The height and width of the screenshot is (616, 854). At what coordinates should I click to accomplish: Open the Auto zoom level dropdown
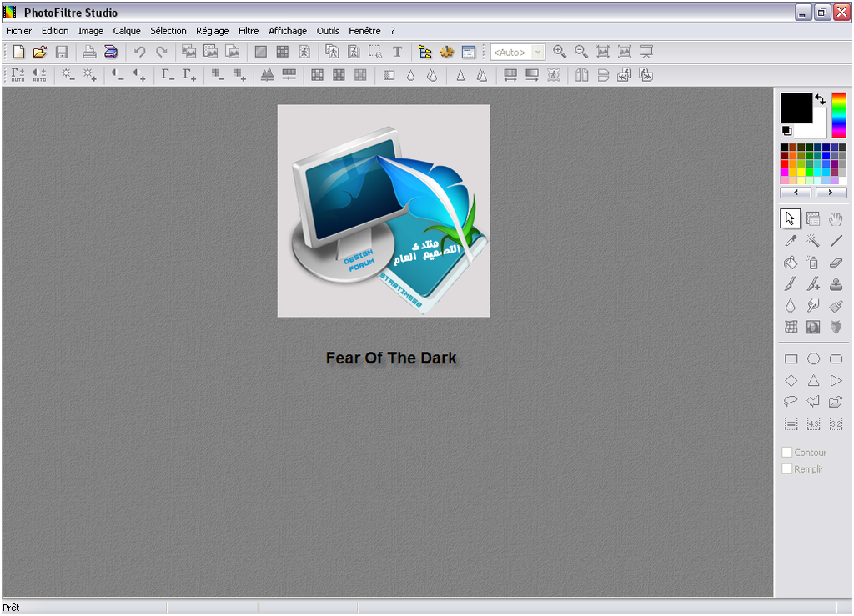[537, 52]
